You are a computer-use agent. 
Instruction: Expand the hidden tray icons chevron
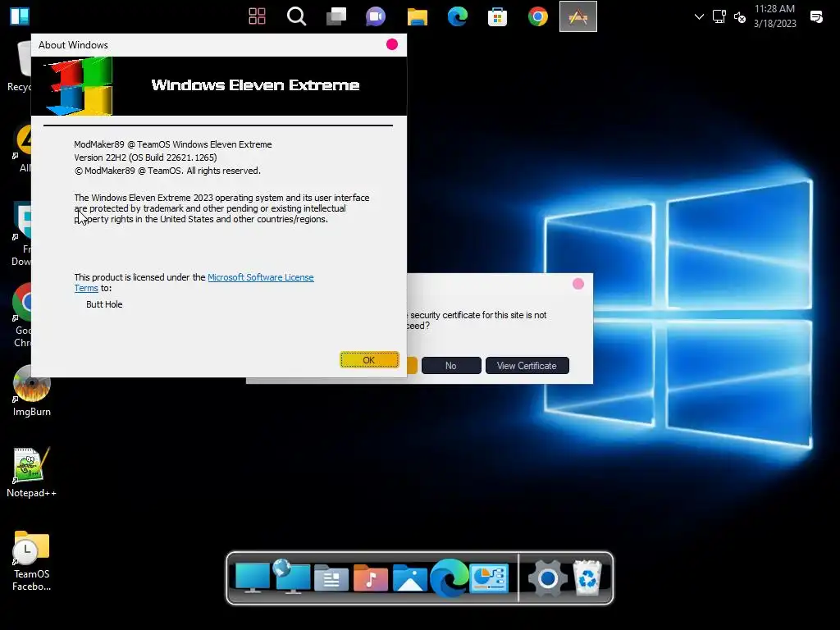click(x=699, y=16)
